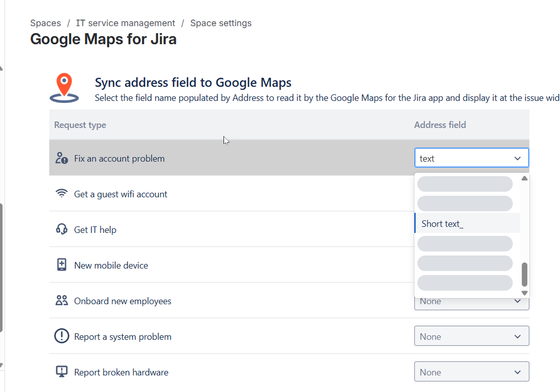Click the Google Maps location pin icon
The width and height of the screenshot is (560, 392).
(x=64, y=88)
